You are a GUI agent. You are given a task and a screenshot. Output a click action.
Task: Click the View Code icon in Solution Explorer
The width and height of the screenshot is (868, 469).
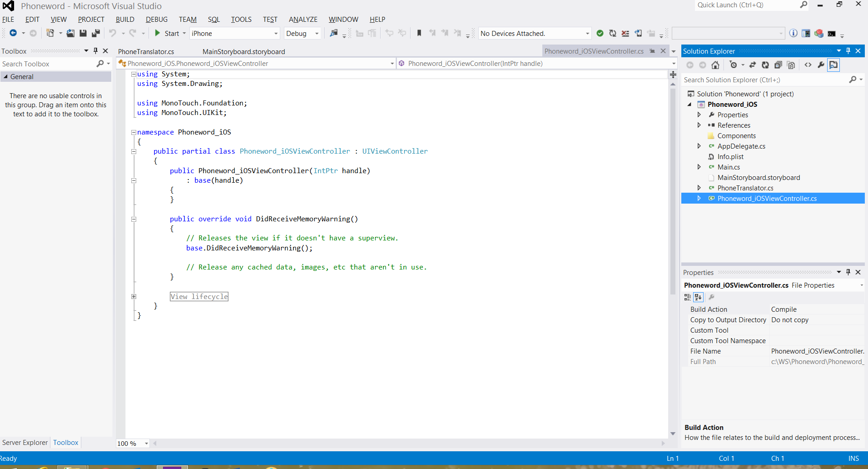[x=808, y=65]
